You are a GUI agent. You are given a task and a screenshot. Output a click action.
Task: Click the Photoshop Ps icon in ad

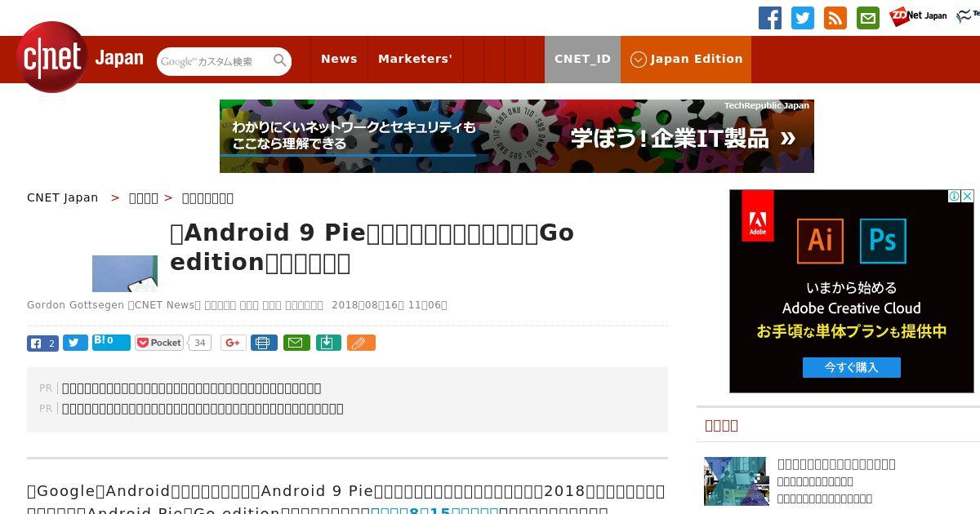[883, 240]
